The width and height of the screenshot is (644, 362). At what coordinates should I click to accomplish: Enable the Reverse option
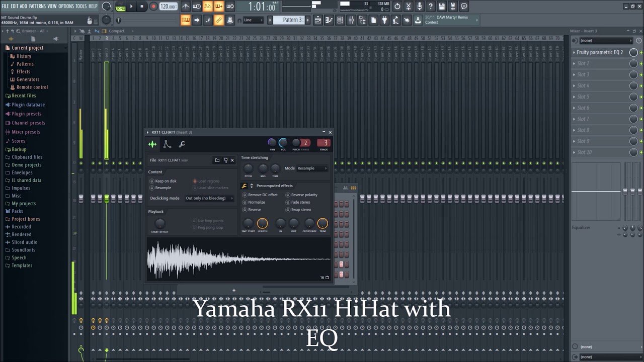[x=252, y=210]
